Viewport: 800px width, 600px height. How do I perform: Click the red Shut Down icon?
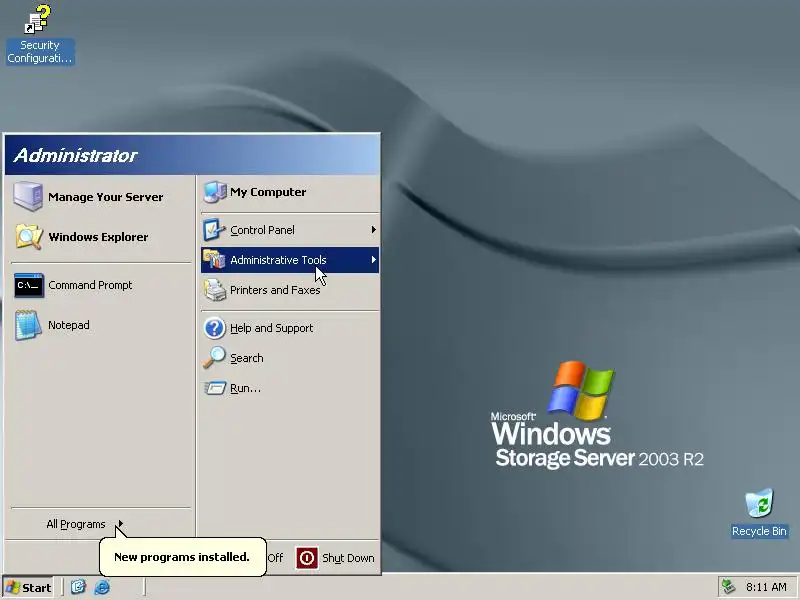click(307, 558)
